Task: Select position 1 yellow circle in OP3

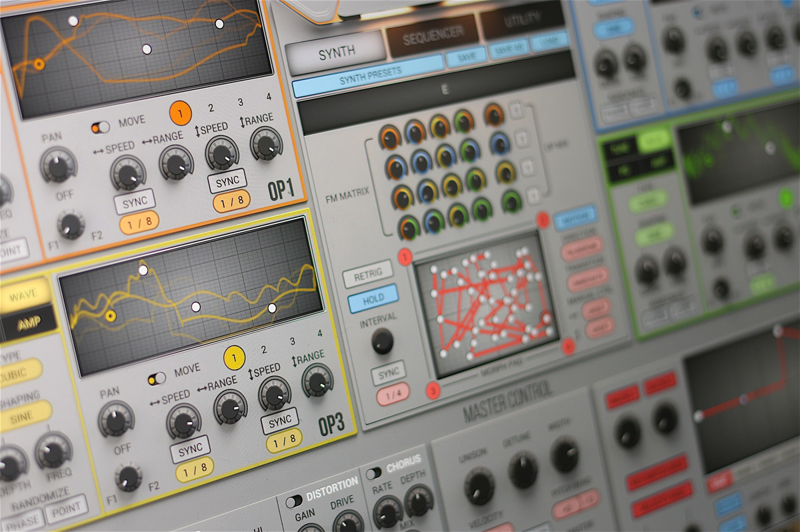Action: point(234,358)
